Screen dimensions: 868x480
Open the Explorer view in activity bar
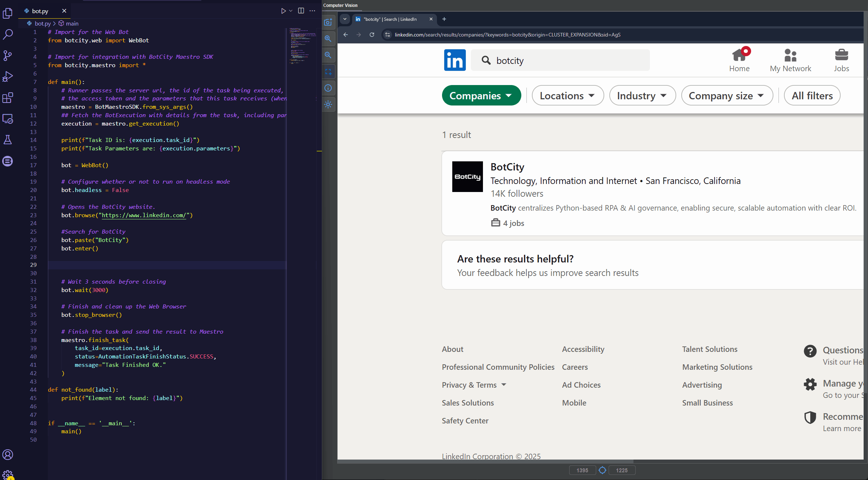click(x=8, y=14)
